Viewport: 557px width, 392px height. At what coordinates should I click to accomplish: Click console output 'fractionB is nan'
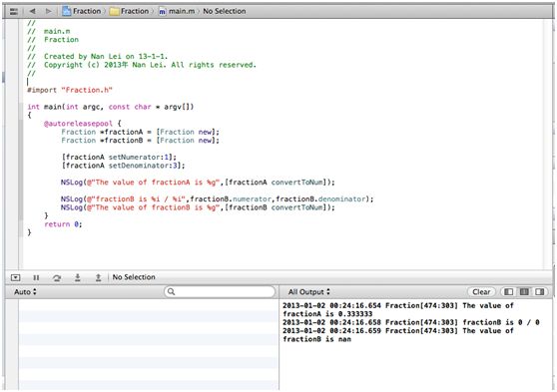316,339
